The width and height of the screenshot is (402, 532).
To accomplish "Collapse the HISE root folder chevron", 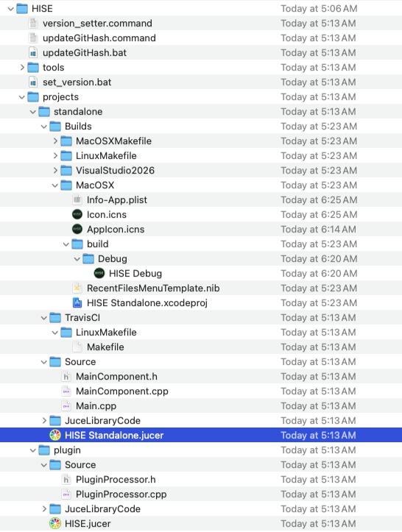I will click(x=11, y=9).
